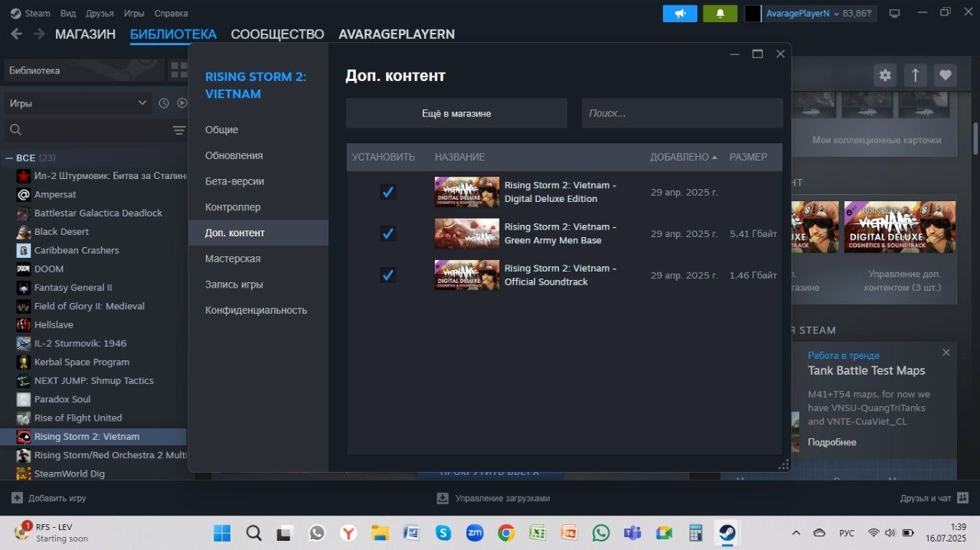Screen dimensions: 980x550
Task: Open game settings gear icon
Action: [885, 75]
